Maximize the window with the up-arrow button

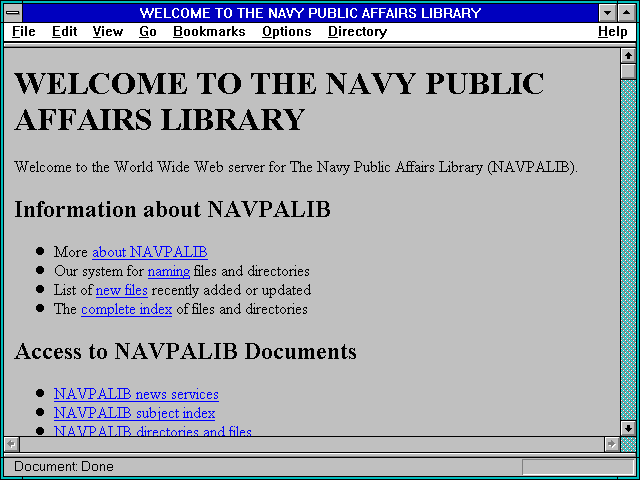(627, 13)
